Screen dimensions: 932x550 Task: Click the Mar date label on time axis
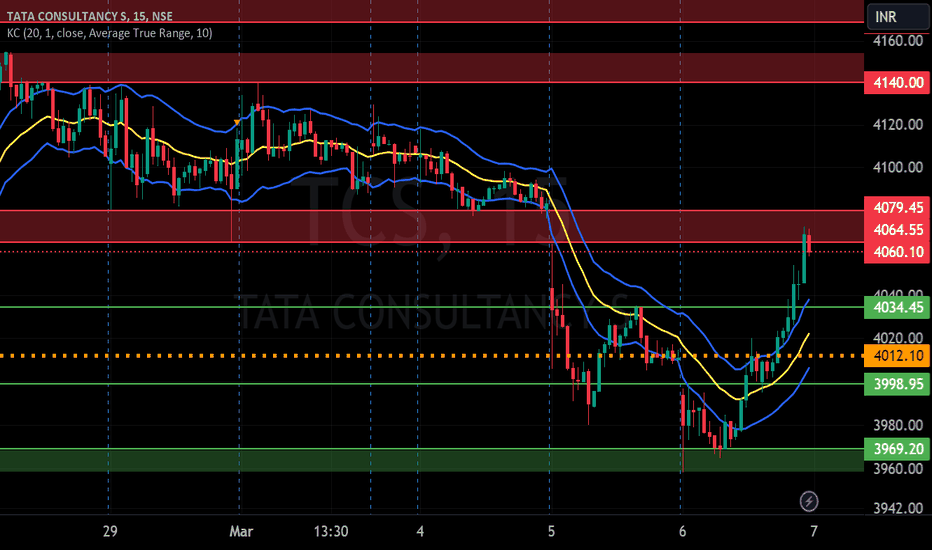[x=241, y=531]
